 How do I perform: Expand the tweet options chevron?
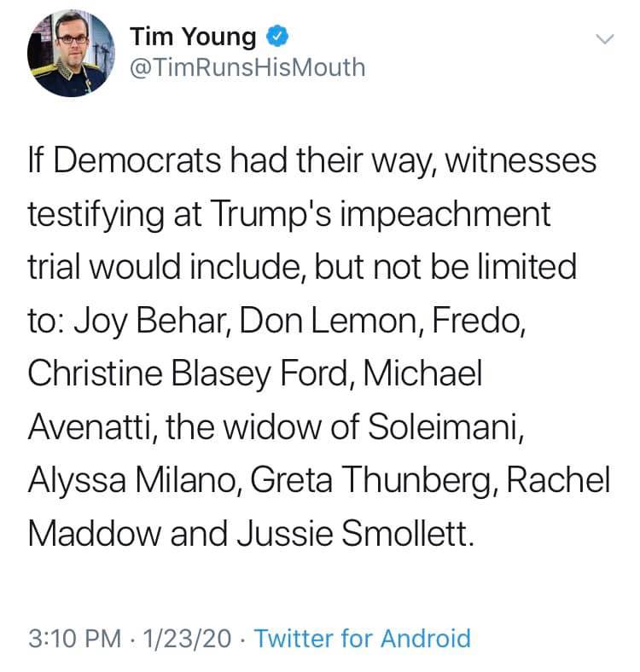(605, 39)
